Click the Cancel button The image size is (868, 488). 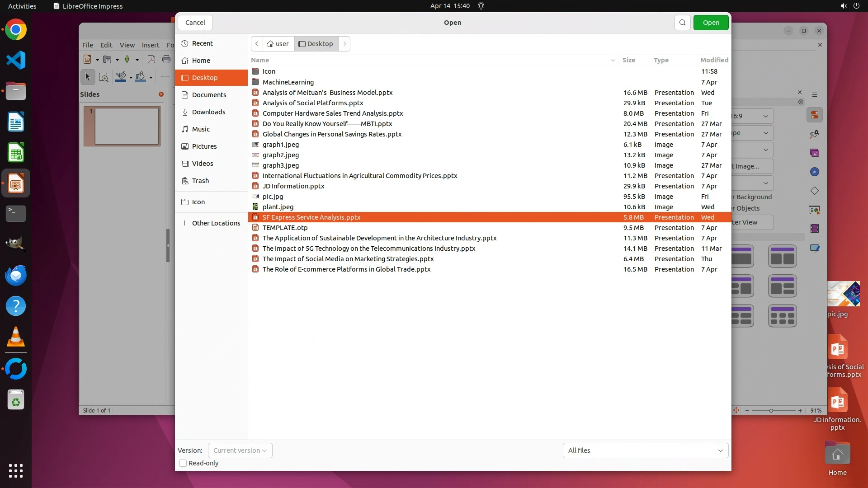(x=195, y=23)
